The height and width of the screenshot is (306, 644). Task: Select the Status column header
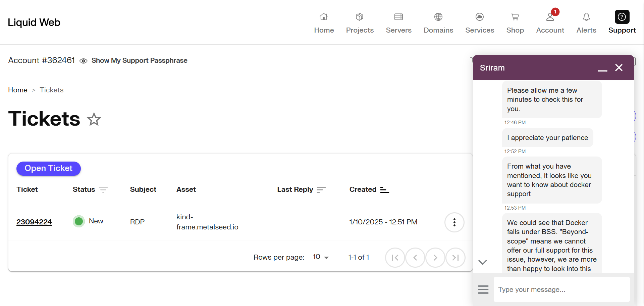click(x=84, y=189)
